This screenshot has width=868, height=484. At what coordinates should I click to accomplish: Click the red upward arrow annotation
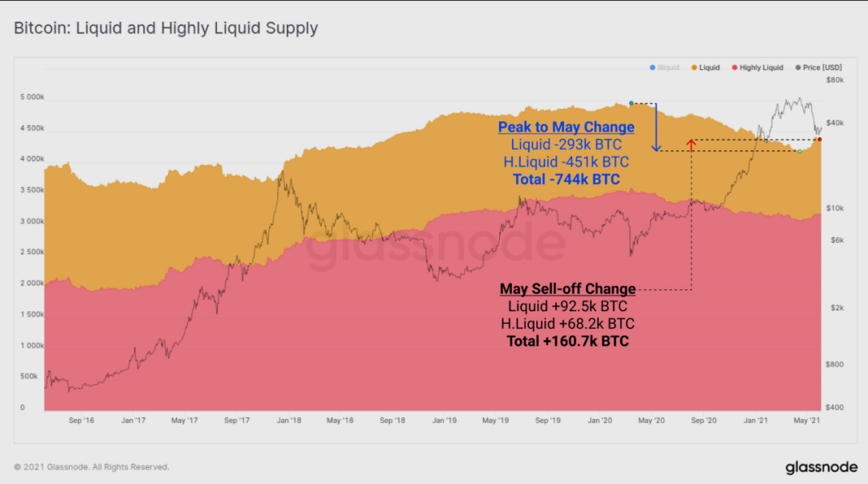pos(691,145)
